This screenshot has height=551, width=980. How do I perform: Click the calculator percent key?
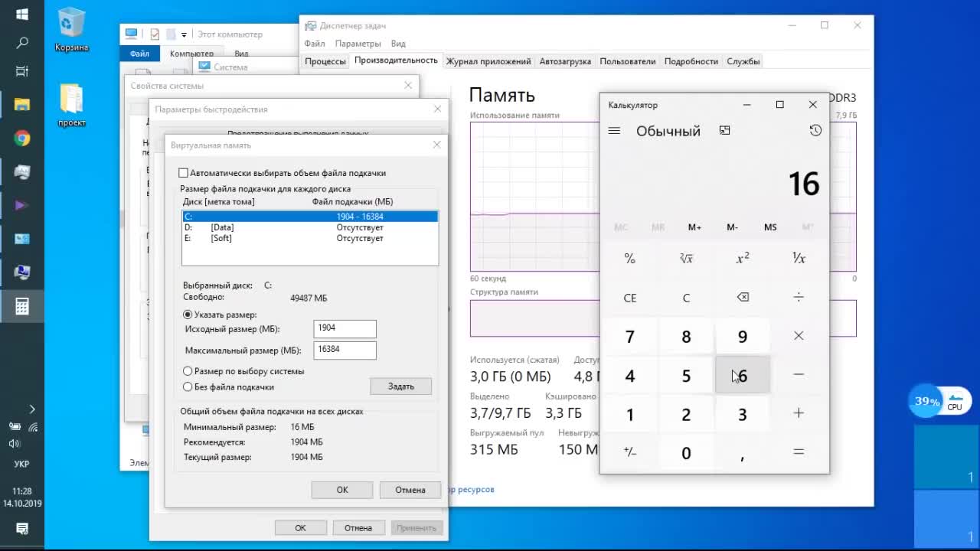(630, 259)
